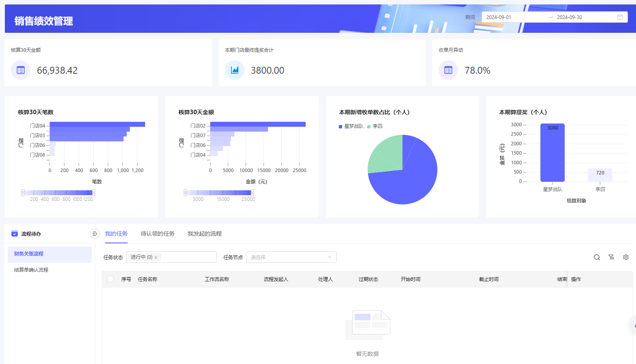Click the 收单月异动 card icon
The width and height of the screenshot is (636, 364).
pyautogui.click(x=448, y=70)
